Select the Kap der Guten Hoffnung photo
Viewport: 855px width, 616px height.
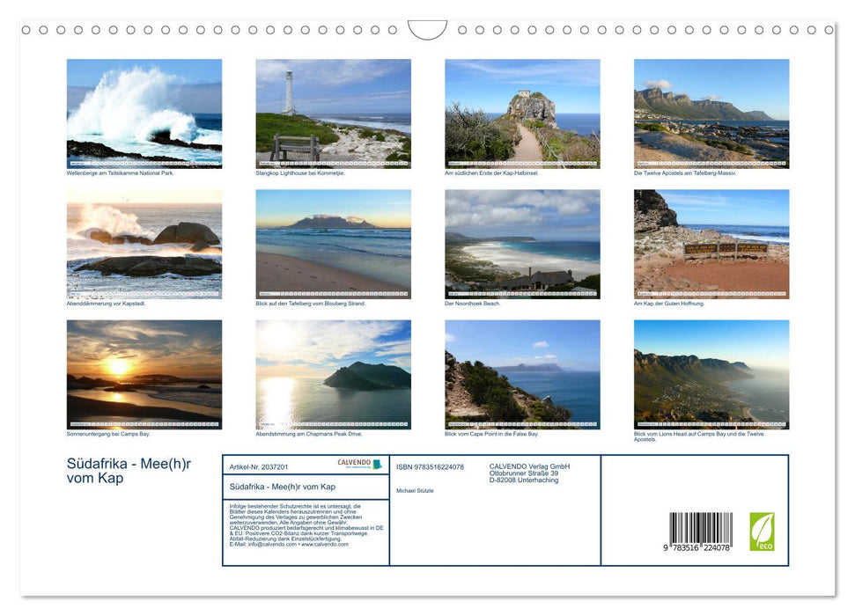(711, 244)
